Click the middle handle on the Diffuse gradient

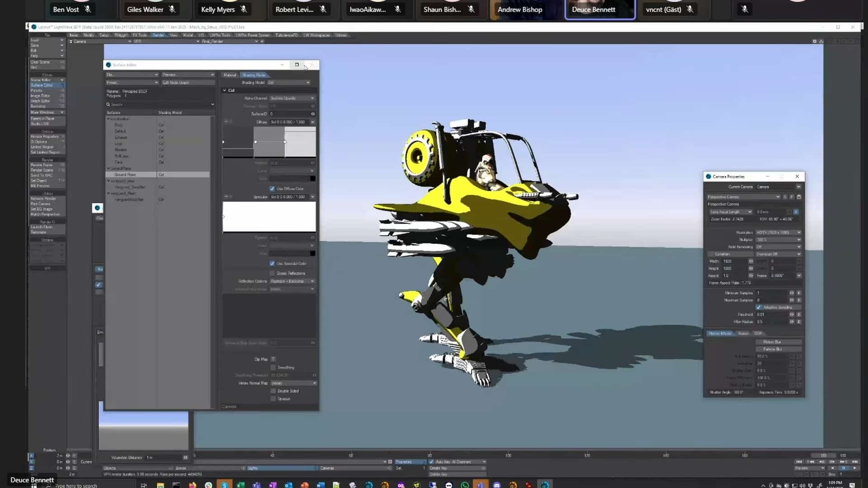[255, 141]
